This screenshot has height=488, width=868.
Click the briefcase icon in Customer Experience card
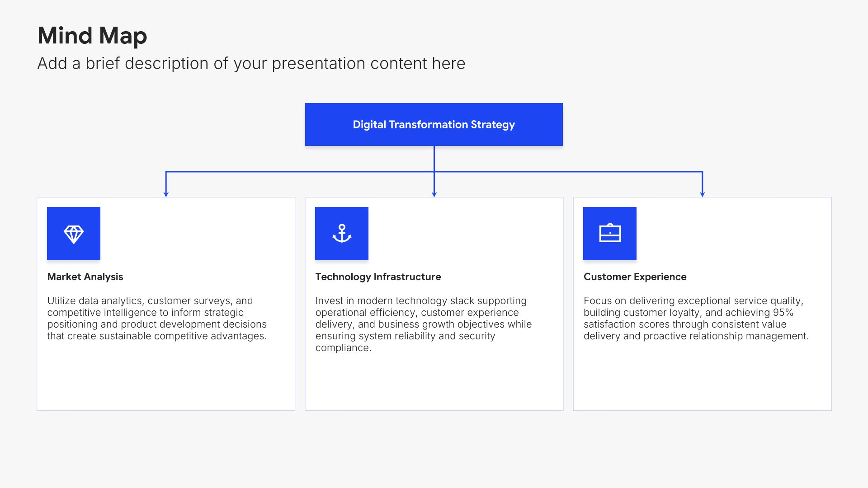(x=610, y=233)
